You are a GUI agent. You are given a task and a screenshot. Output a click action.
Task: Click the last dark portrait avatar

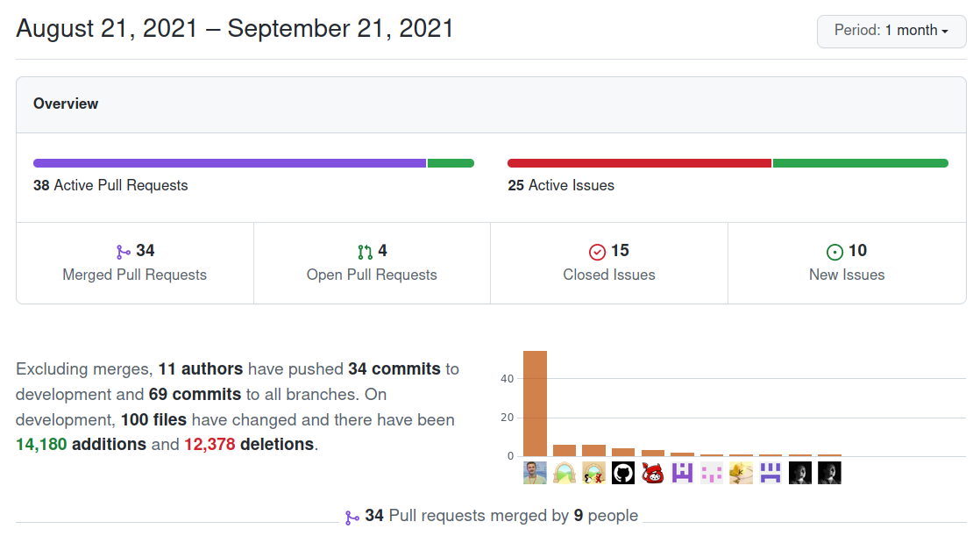[x=829, y=473]
